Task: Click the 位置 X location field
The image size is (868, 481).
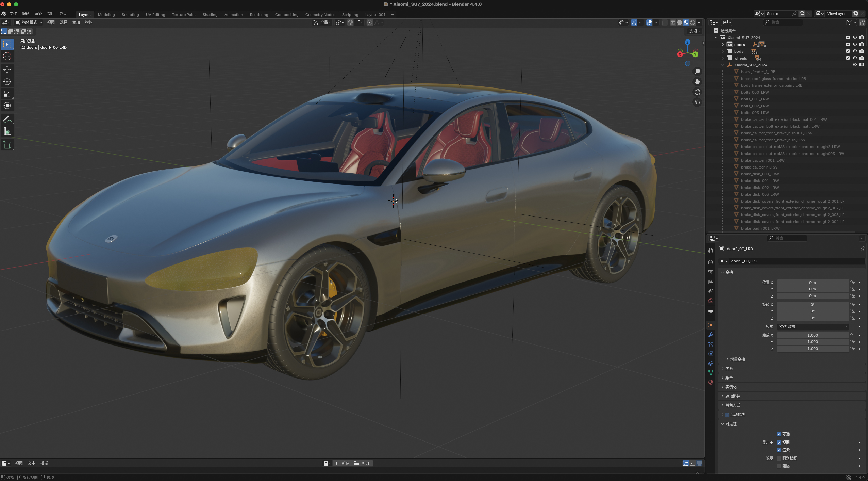Action: pos(812,283)
